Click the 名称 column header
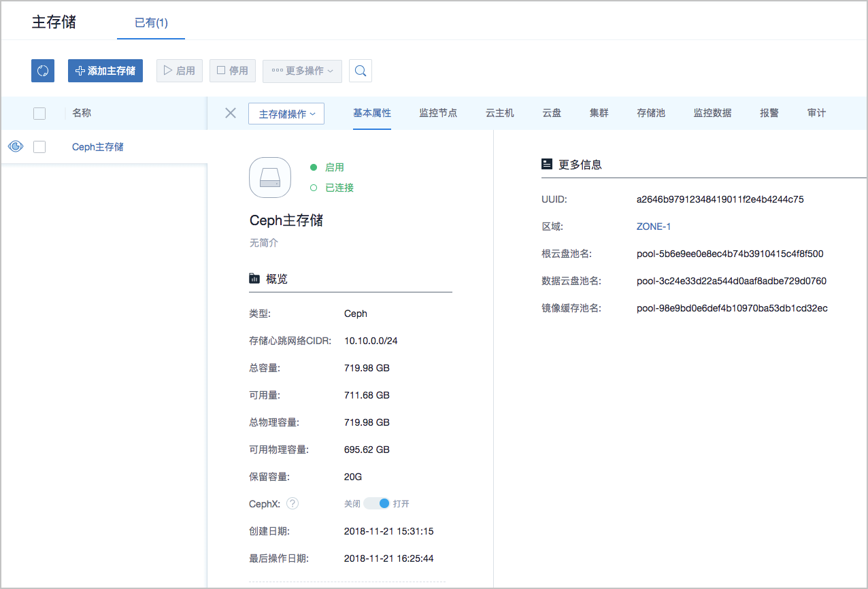Image resolution: width=868 pixels, height=589 pixels. pos(82,113)
